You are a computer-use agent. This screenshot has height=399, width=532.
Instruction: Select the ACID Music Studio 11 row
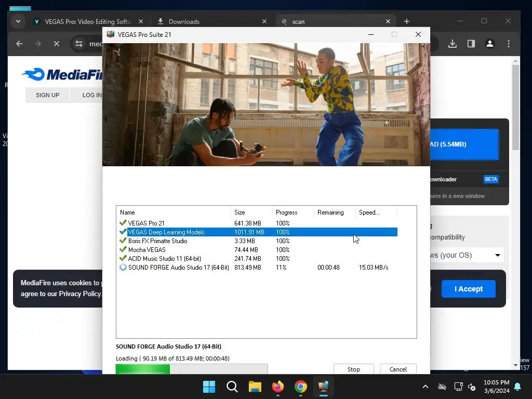pos(258,259)
